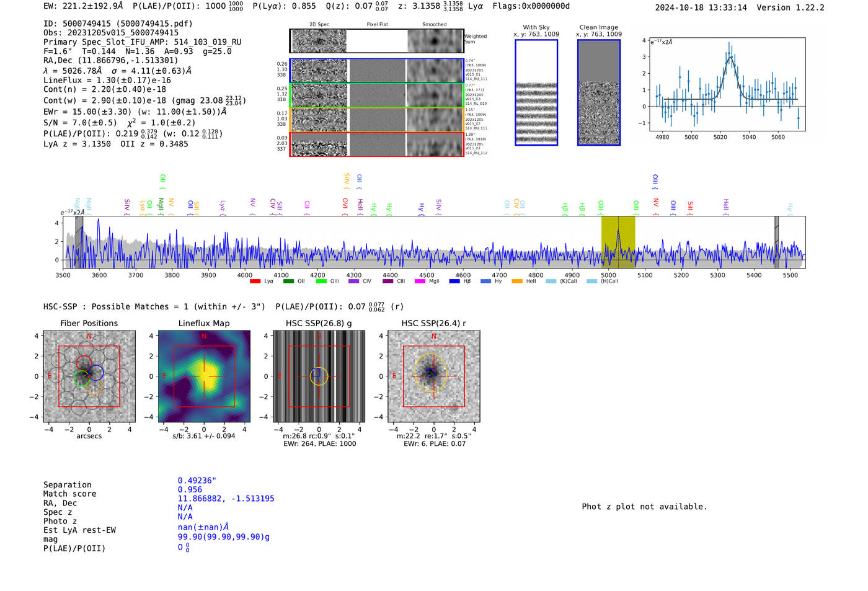Click the 2024-10-18 13:33:14 timestamp

pyautogui.click(x=701, y=7)
